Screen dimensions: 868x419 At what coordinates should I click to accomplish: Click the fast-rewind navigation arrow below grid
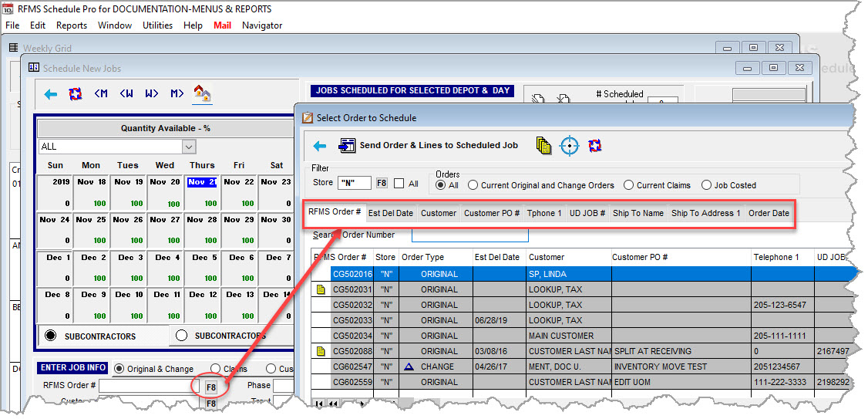[334, 404]
